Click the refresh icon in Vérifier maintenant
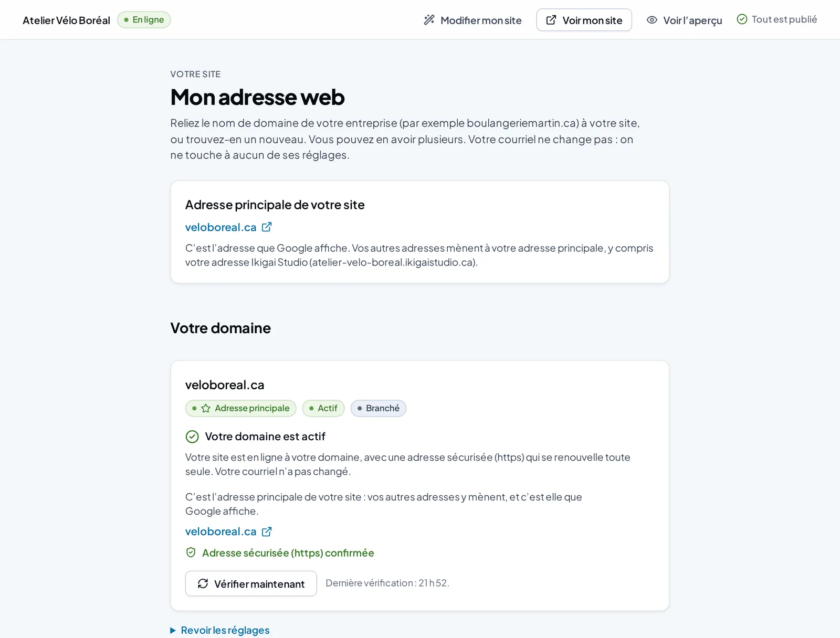This screenshot has height=638, width=840. (203, 583)
